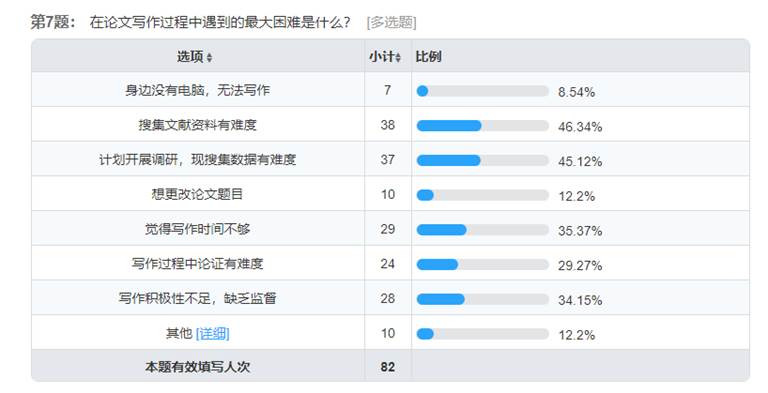The width and height of the screenshot is (768, 393).
Task: Click the 写作积极性不足，缺乏监督 option
Action: (x=197, y=298)
